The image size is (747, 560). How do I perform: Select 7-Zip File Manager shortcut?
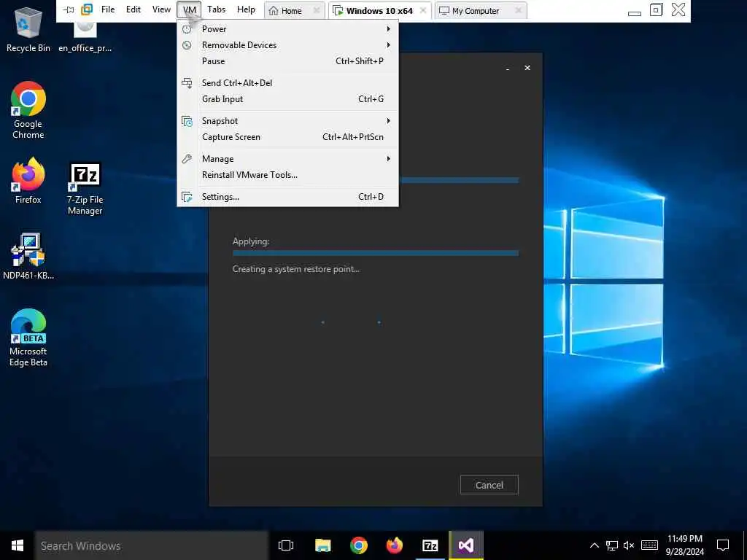[x=85, y=189]
